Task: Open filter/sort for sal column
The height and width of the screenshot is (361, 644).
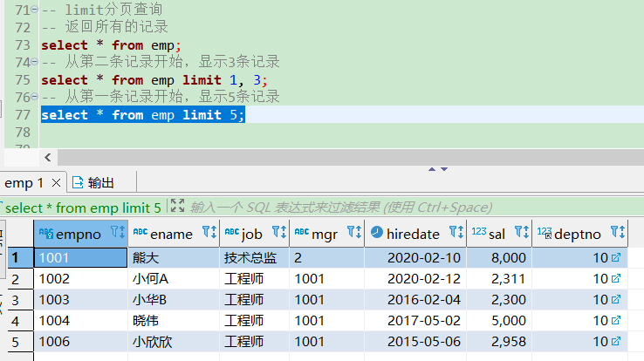Action: [522, 232]
